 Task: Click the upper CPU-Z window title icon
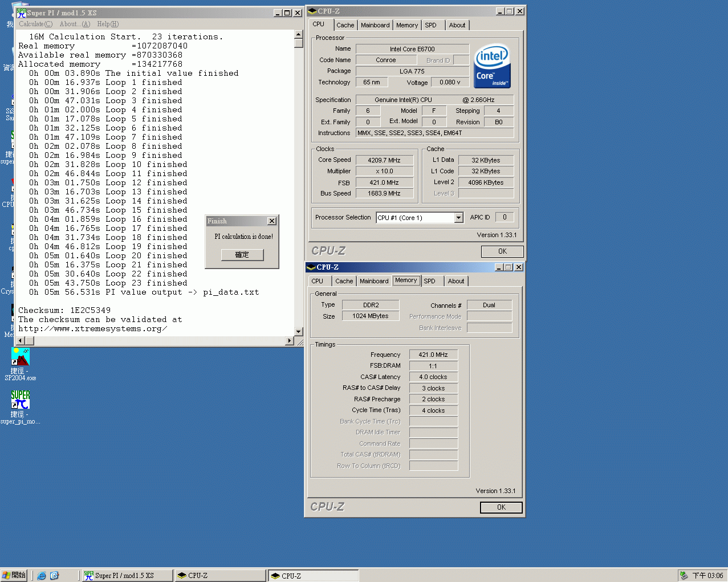point(312,11)
